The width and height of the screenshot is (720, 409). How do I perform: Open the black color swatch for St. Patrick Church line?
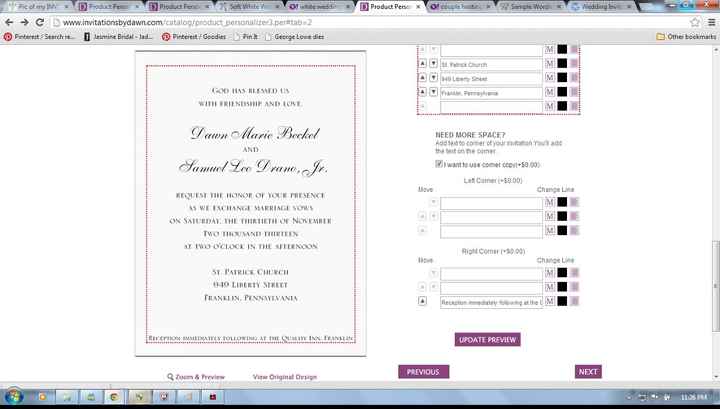point(562,64)
